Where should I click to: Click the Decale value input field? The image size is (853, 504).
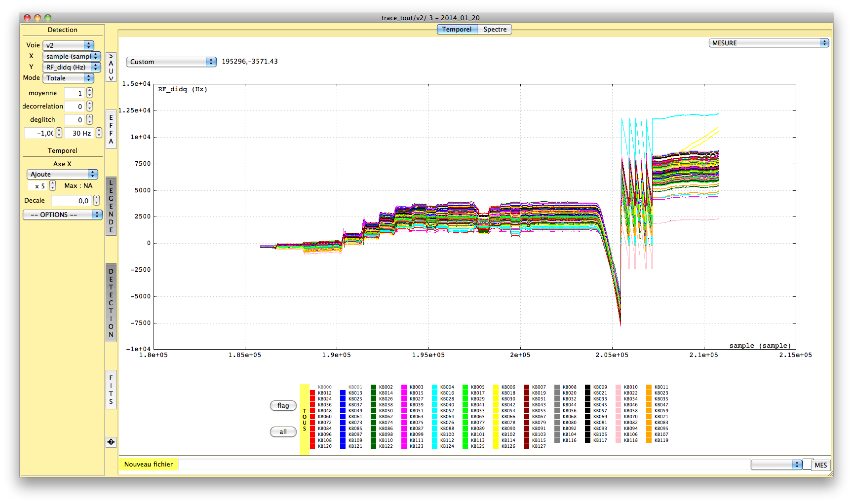72,201
